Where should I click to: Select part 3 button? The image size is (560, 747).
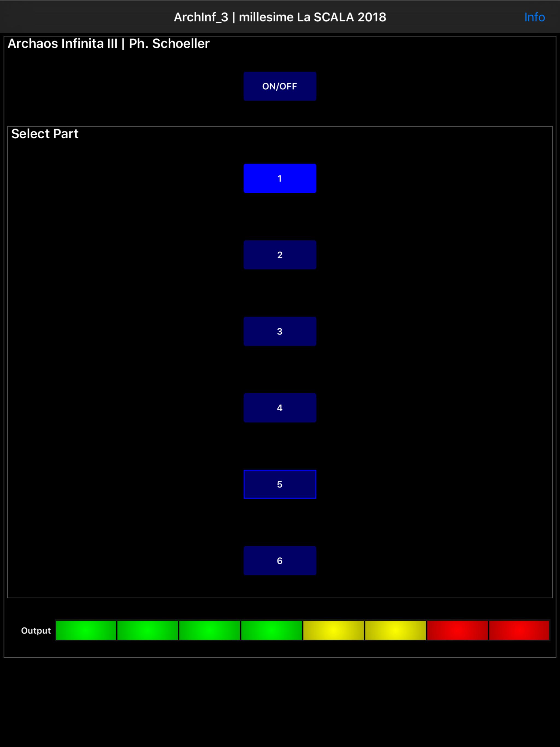coord(280,331)
